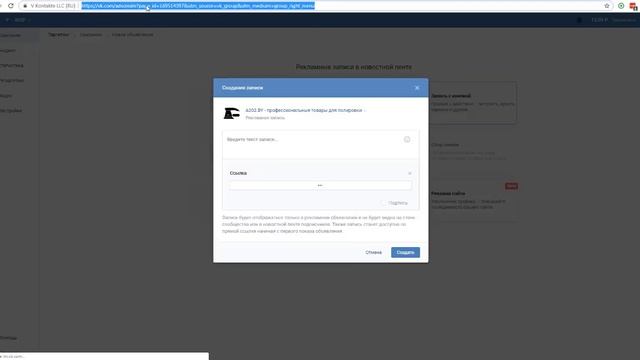640x360 pixels.
Task: Toggle the 'Подпись' checkbox
Action: pos(384,203)
